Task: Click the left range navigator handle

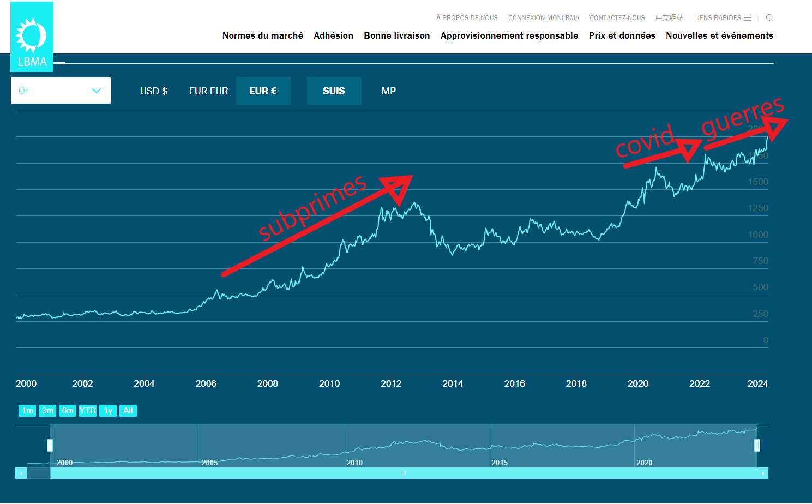Action: coord(50,446)
